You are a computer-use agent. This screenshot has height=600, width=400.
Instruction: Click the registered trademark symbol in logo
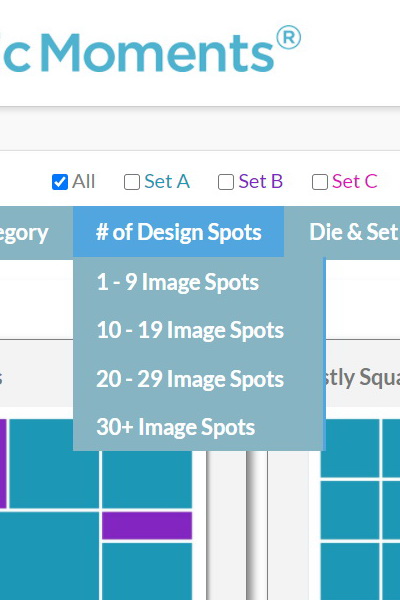coord(289,38)
